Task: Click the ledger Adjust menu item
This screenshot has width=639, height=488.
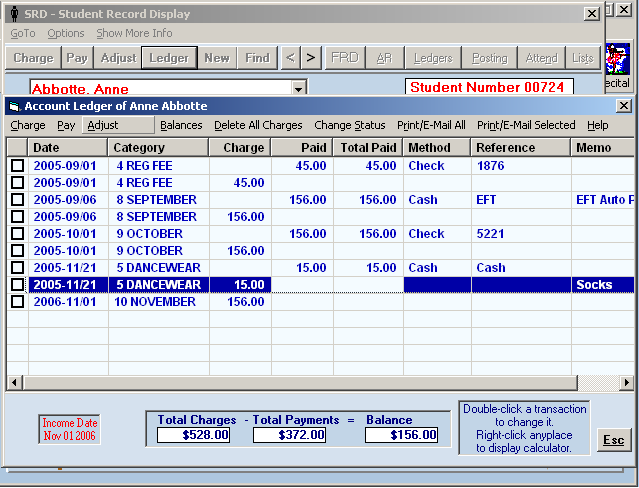Action: click(x=118, y=125)
